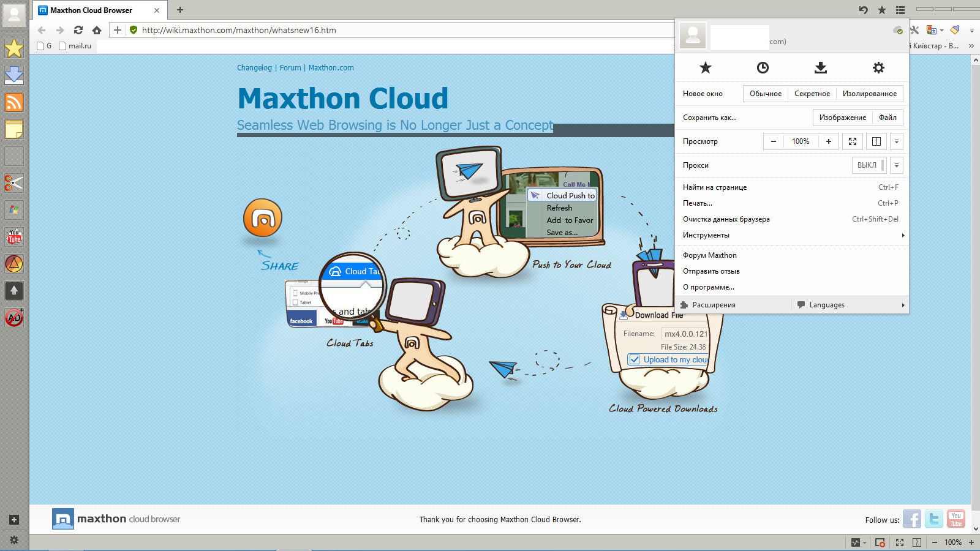Open settings gear in the menu panel
This screenshot has width=980, height=551.
(x=878, y=68)
